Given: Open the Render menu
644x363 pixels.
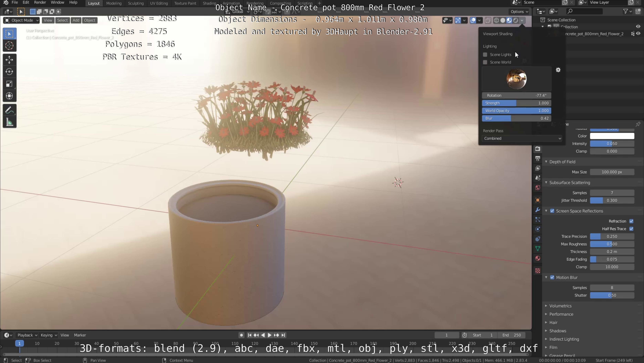Looking at the screenshot, I should click(40, 3).
